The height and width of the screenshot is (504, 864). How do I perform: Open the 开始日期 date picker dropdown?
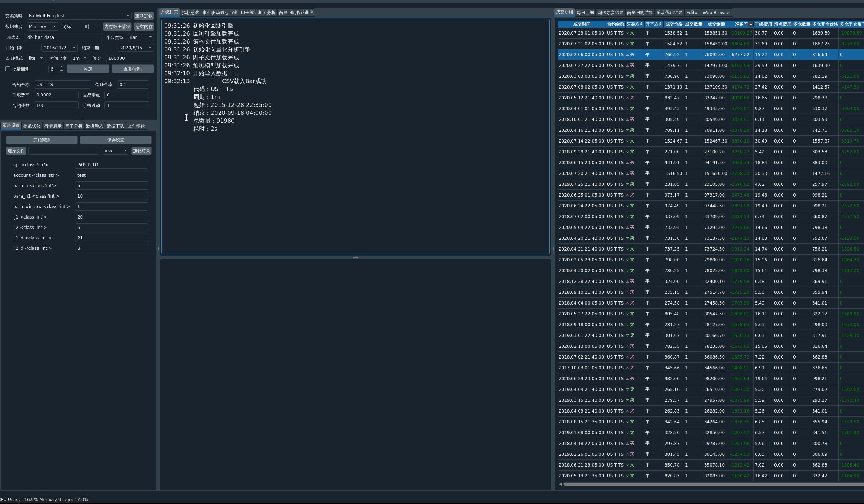[74, 48]
